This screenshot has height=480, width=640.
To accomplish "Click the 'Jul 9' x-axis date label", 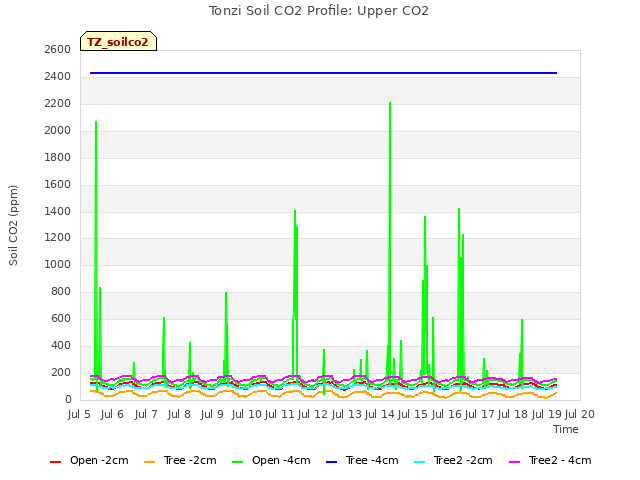I will pyautogui.click(x=212, y=415).
